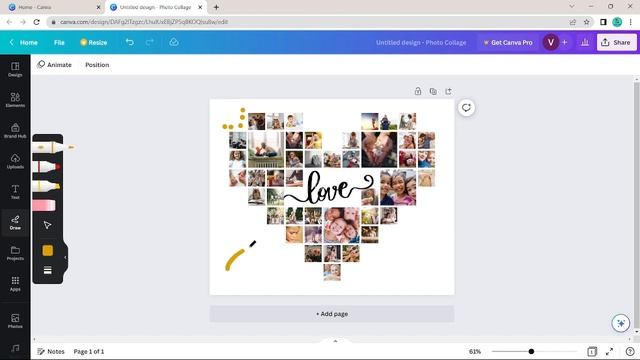This screenshot has height=360, width=640.
Task: Open the insights chart icon
Action: [x=585, y=42]
